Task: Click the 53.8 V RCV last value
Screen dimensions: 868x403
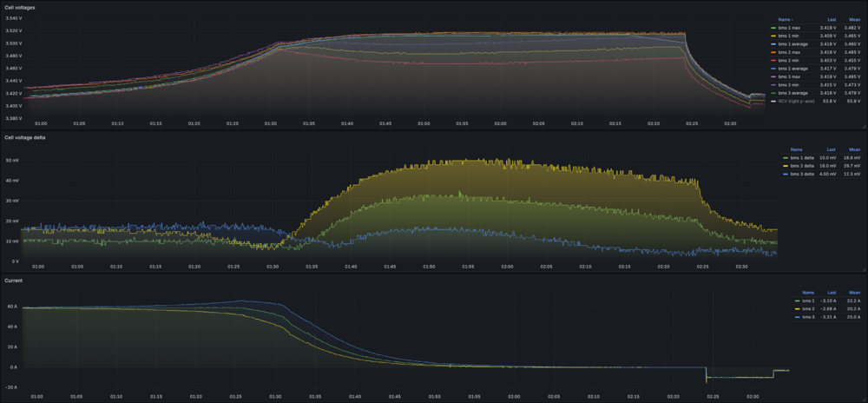Action: click(x=831, y=102)
